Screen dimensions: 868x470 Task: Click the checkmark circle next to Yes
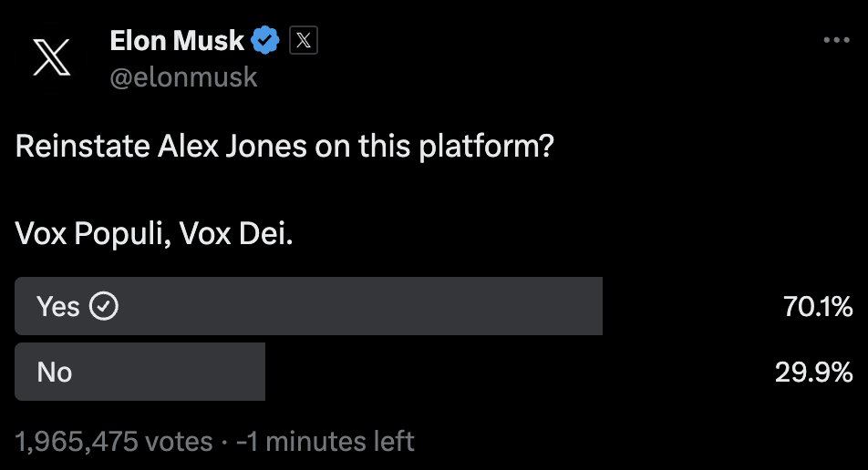[x=105, y=306]
